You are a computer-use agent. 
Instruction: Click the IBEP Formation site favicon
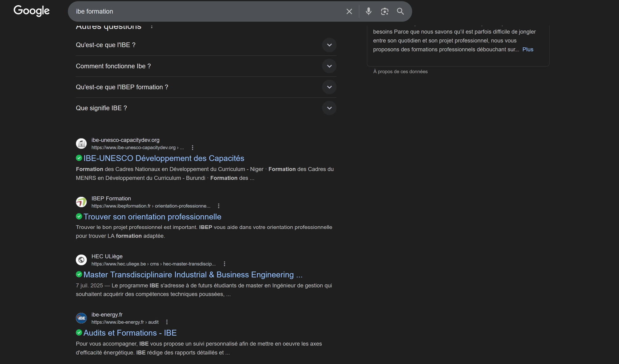click(x=81, y=202)
